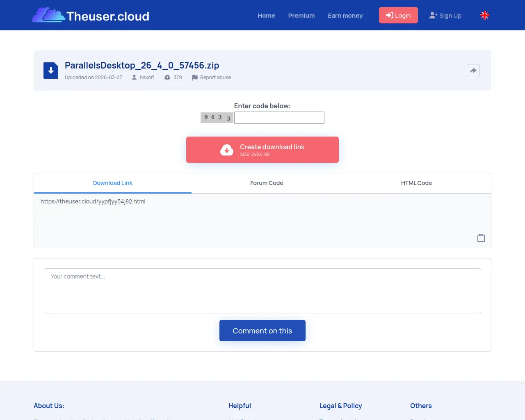Open the theuser.cloud/yypfjyy54j82.html link
Viewport: 525px width, 420px height.
pos(93,201)
